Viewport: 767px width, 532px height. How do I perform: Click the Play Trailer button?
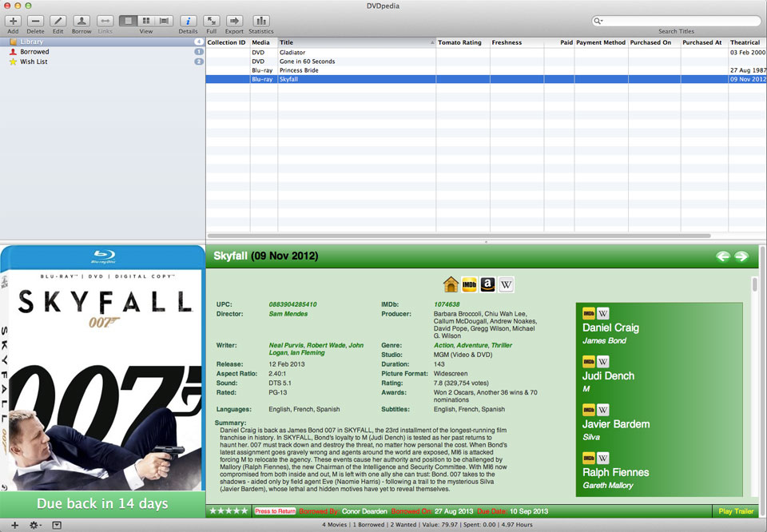(736, 511)
